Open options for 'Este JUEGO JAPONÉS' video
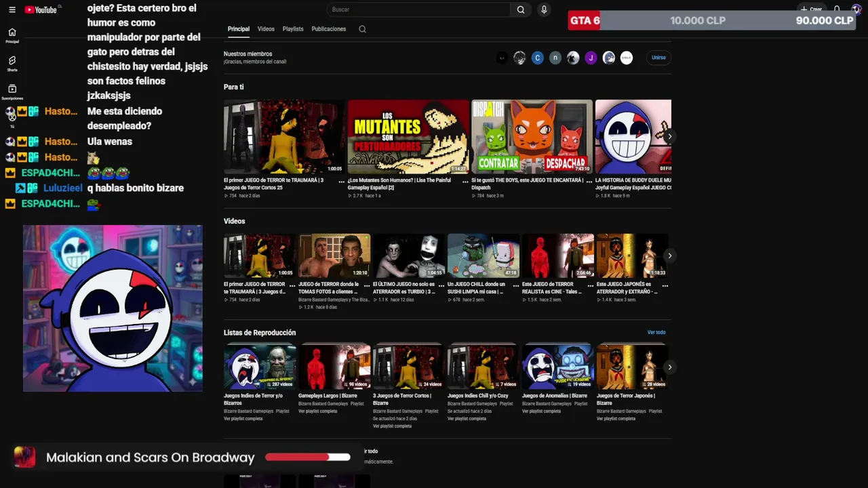The height and width of the screenshot is (488, 868). [x=665, y=285]
